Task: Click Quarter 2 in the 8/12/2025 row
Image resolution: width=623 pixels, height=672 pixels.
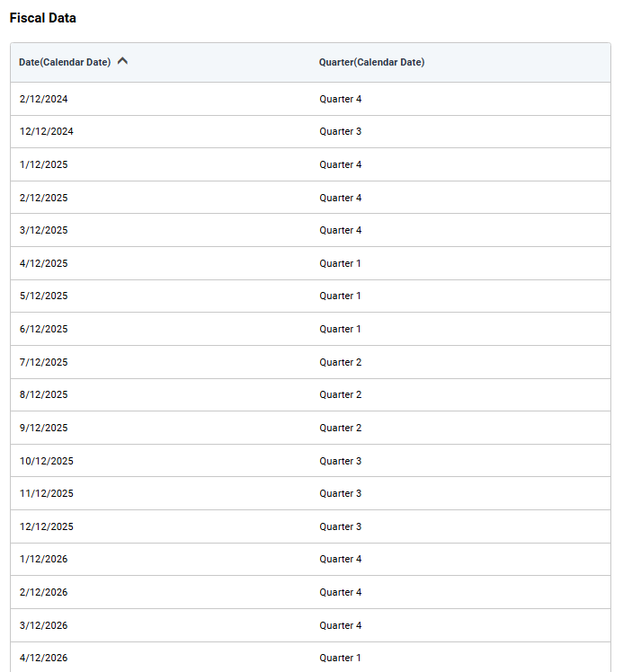Action: (x=340, y=395)
